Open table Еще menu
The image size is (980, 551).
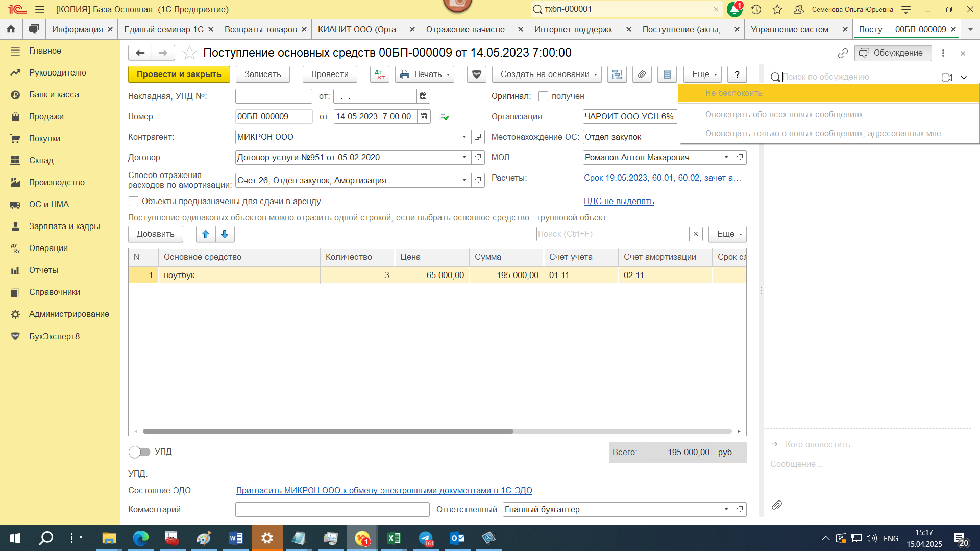tap(727, 234)
